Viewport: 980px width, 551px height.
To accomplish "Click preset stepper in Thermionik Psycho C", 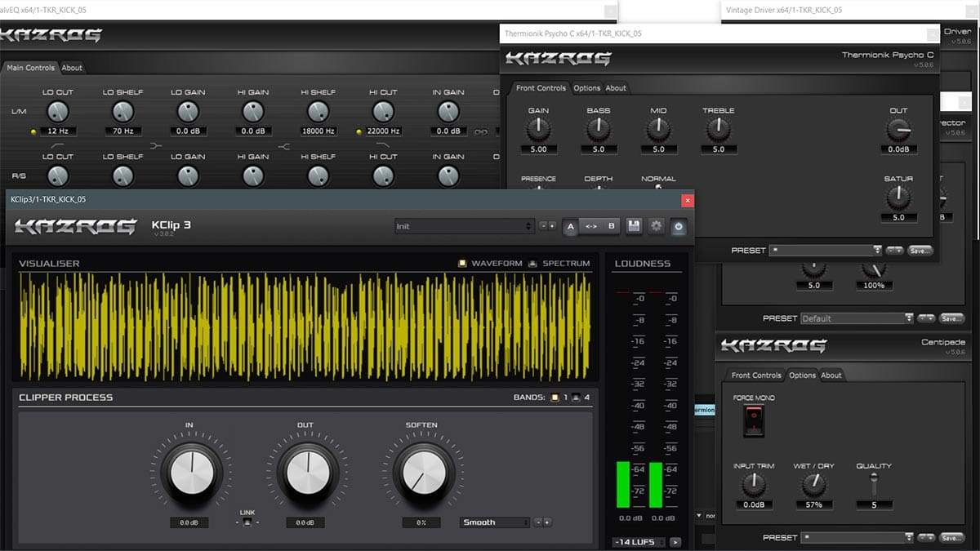I will [x=894, y=251].
